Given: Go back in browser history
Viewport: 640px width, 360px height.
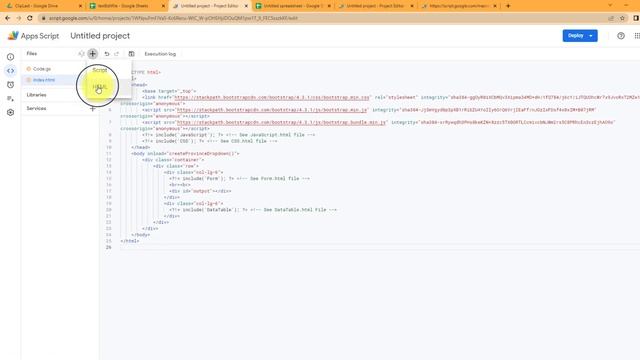Looking at the screenshot, I should click(x=8, y=18).
